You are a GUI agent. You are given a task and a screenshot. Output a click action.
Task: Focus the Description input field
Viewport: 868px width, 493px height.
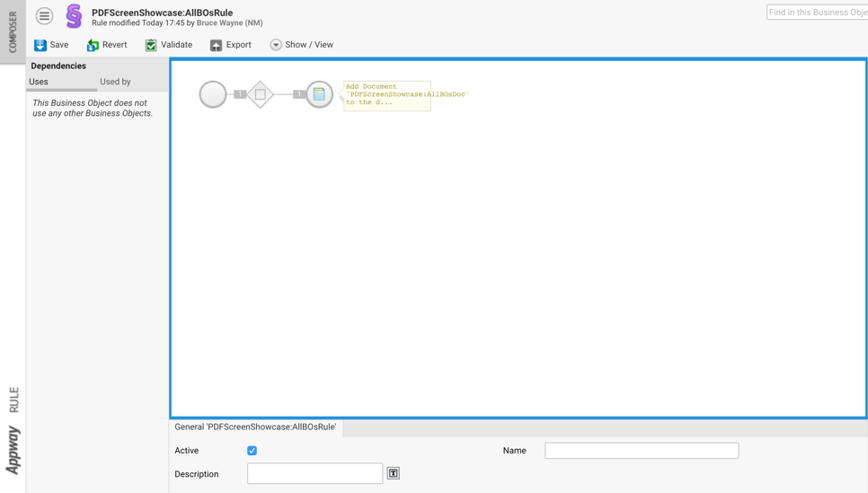(x=315, y=473)
